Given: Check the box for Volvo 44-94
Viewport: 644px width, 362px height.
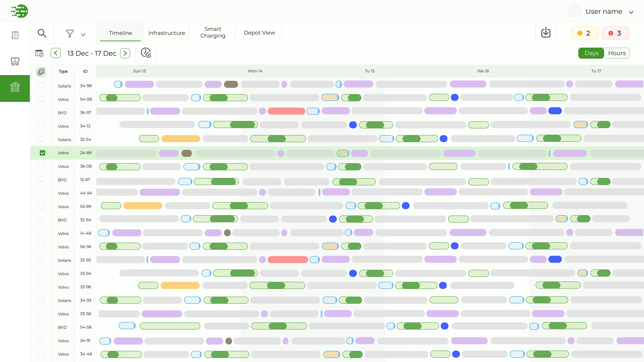Looking at the screenshot, I should pyautogui.click(x=41, y=193).
